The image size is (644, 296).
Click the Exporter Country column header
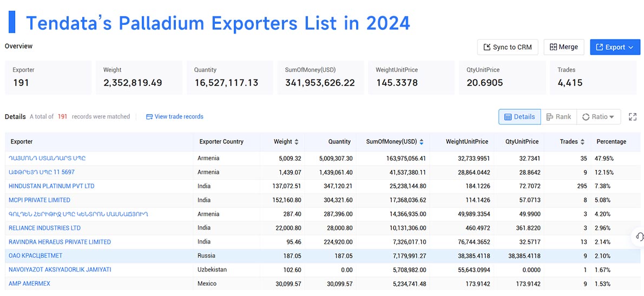[221, 142]
